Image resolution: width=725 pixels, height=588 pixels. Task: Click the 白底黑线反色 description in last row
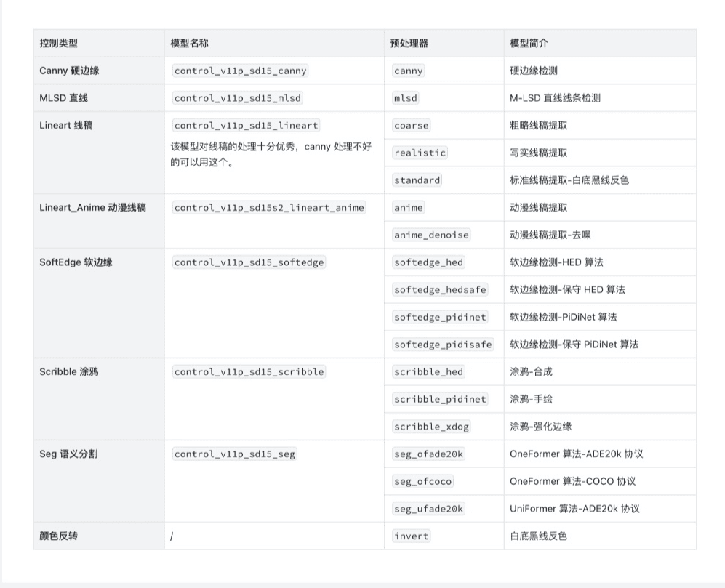[x=539, y=536]
